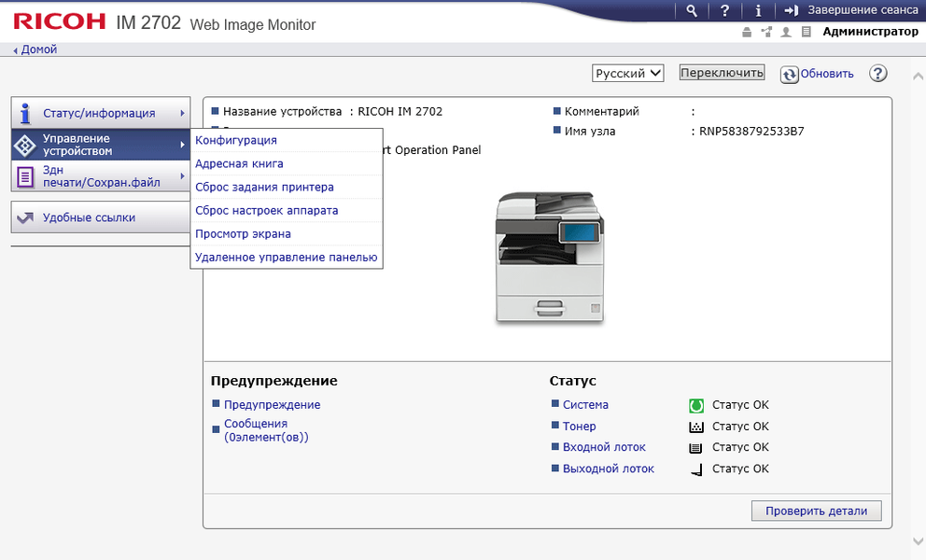Click the page scrollbar up arrow
Screen dimensions: 926x560
point(918,77)
